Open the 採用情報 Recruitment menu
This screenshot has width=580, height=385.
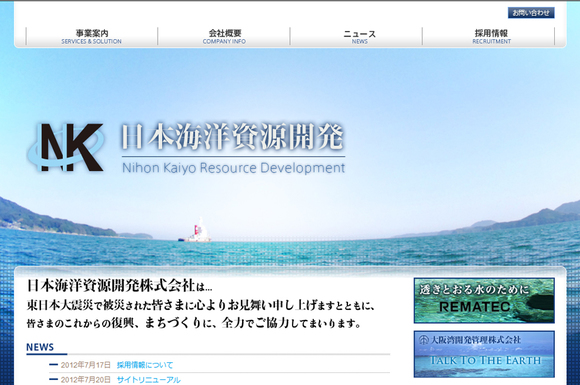pyautogui.click(x=491, y=37)
